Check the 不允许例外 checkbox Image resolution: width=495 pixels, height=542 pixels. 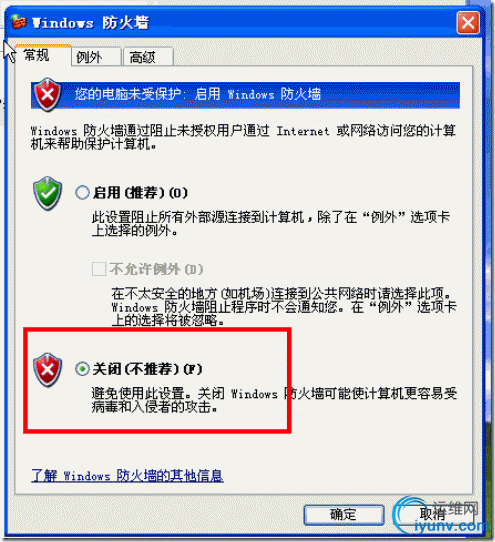coord(99,269)
